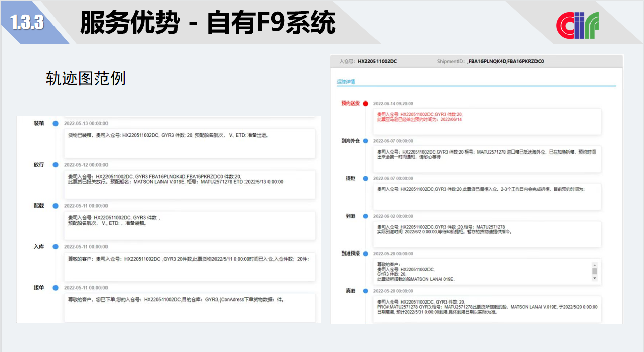Select the 放行 step label

click(39, 165)
